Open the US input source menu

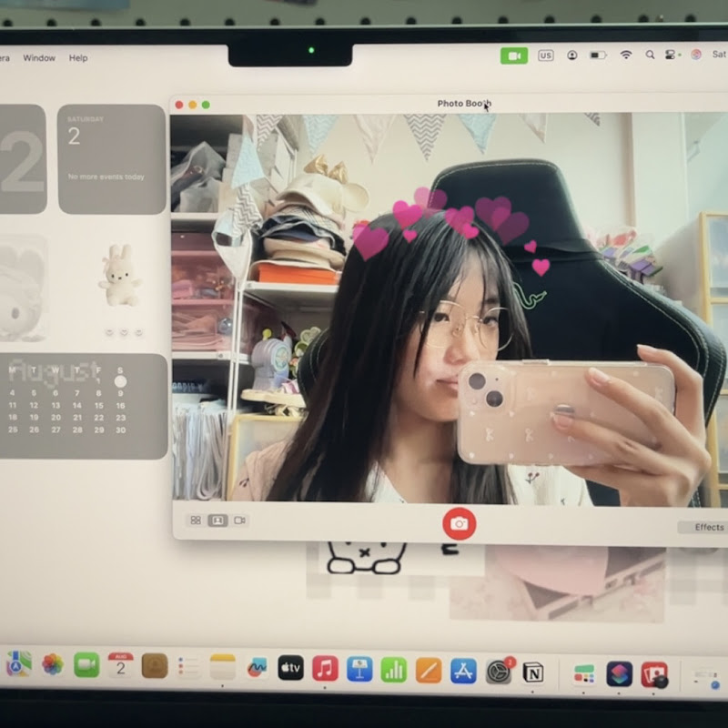[x=546, y=56]
